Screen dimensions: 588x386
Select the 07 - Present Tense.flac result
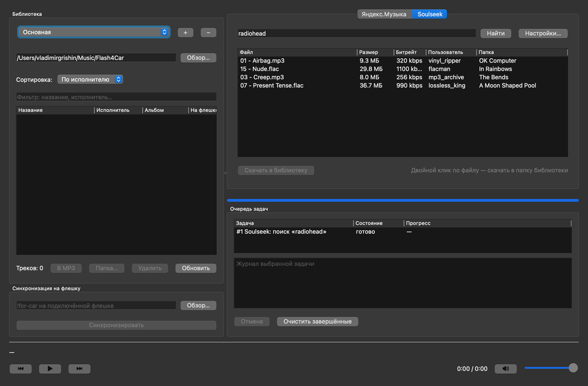point(403,86)
